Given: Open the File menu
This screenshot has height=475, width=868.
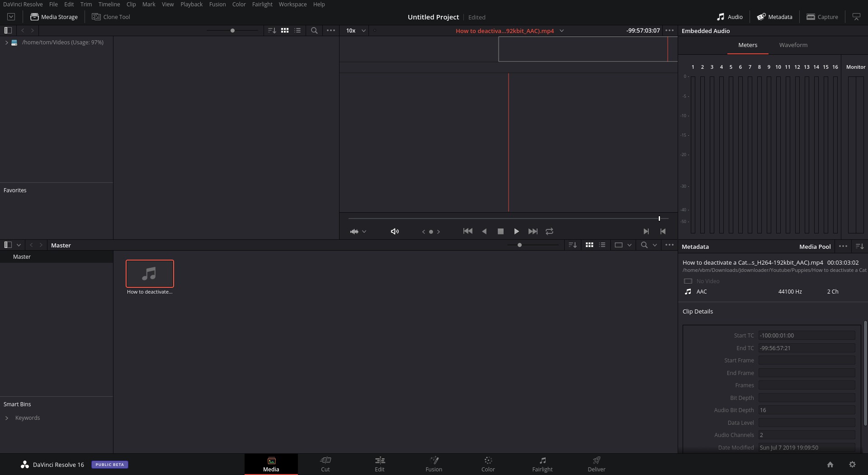Looking at the screenshot, I should click(x=53, y=4).
